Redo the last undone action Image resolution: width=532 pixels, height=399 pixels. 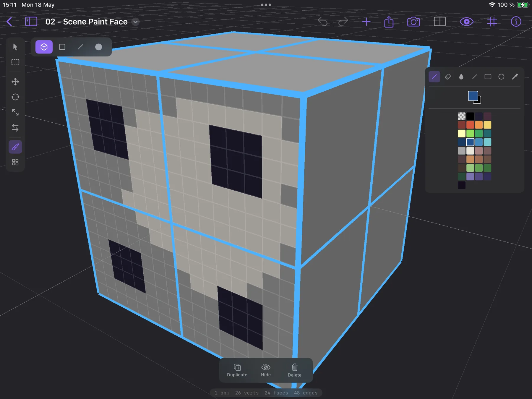point(343,22)
